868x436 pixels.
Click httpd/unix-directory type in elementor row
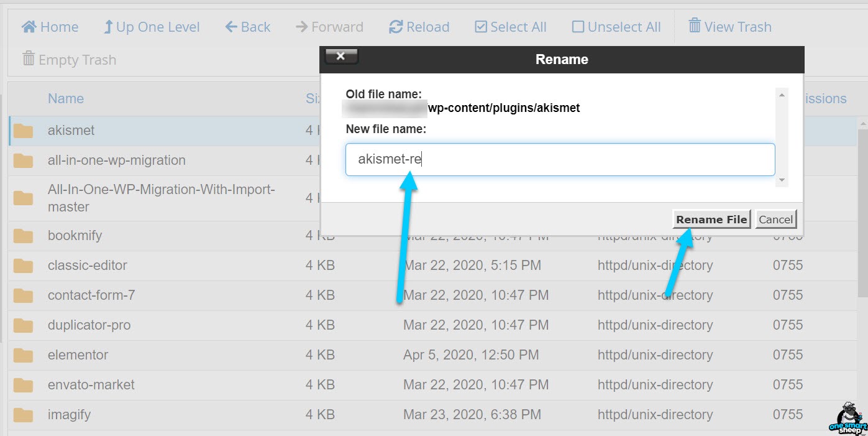point(655,355)
